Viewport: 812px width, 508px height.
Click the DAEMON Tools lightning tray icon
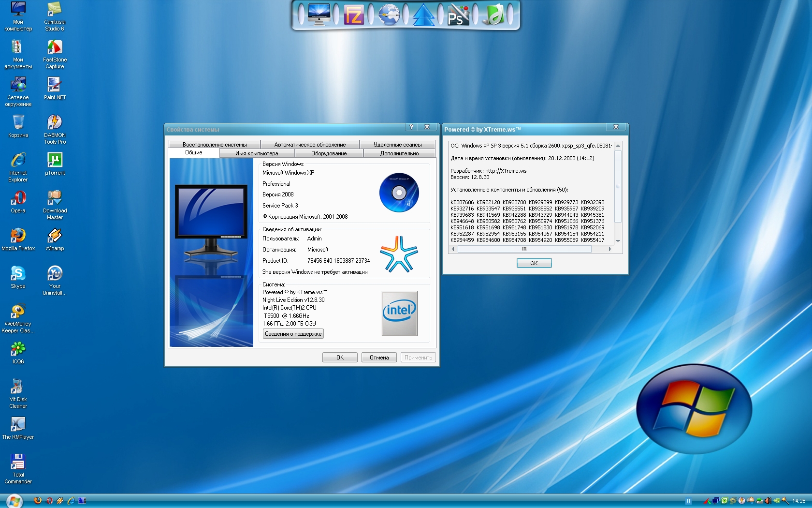(742, 501)
